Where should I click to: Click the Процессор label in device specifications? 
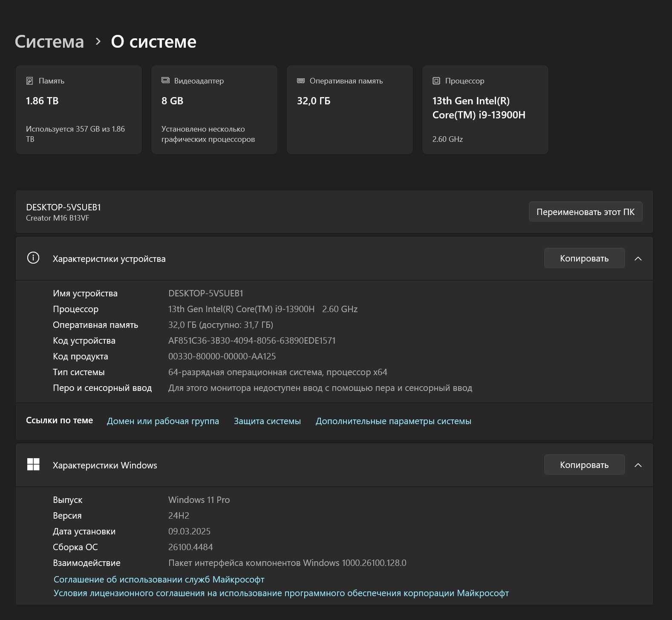coord(75,309)
